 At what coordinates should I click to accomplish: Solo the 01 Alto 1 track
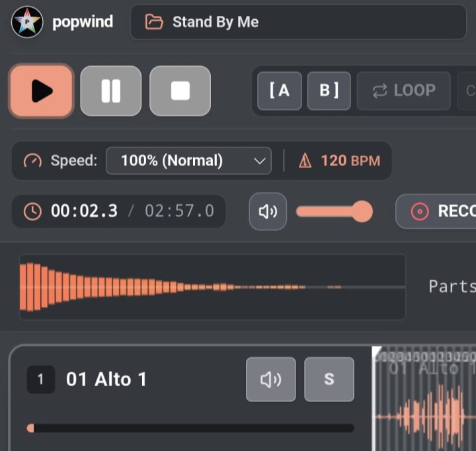click(329, 380)
